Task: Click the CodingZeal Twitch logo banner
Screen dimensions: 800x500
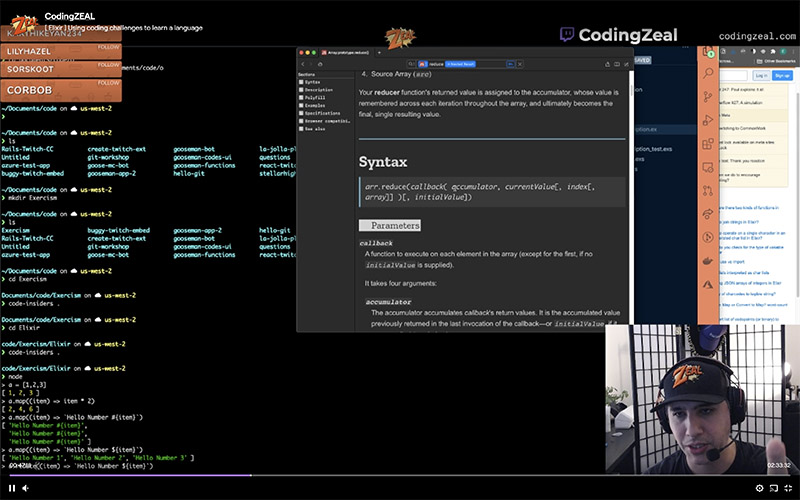Action: 618,35
